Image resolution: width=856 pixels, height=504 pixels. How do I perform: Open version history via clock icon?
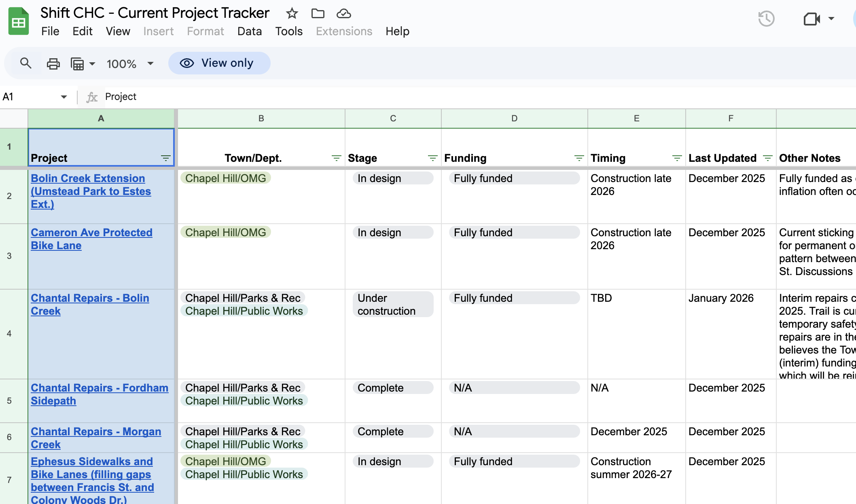(766, 19)
